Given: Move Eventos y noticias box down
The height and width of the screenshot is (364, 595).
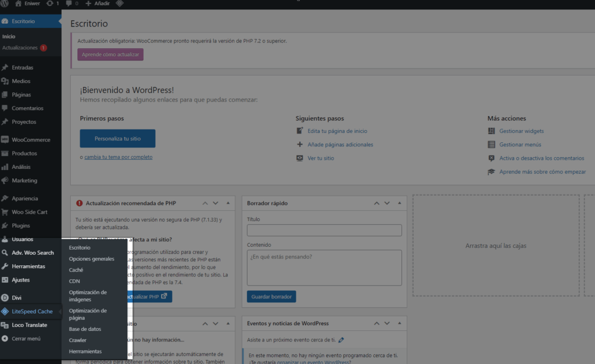Looking at the screenshot, I should click(x=387, y=323).
